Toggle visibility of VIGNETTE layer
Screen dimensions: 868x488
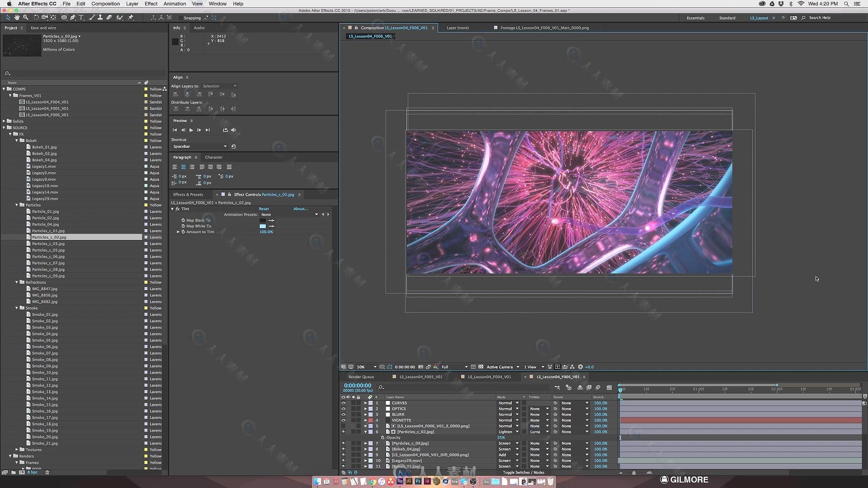(344, 420)
